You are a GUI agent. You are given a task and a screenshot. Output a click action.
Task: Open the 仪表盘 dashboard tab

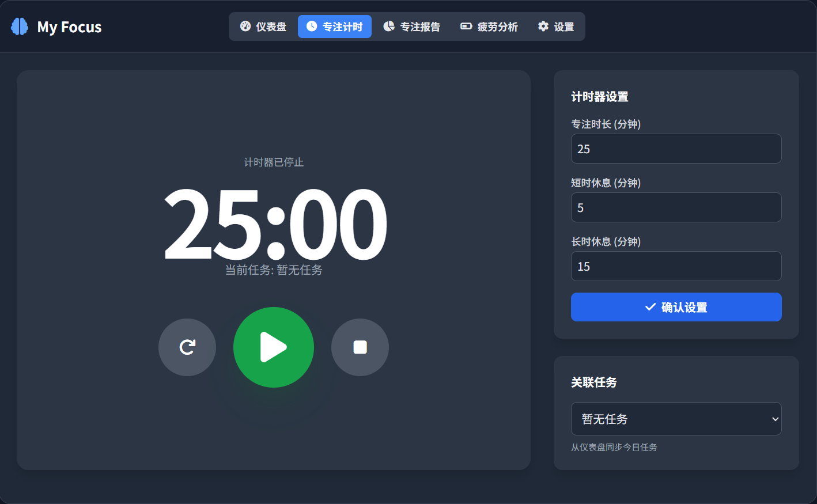click(x=263, y=26)
